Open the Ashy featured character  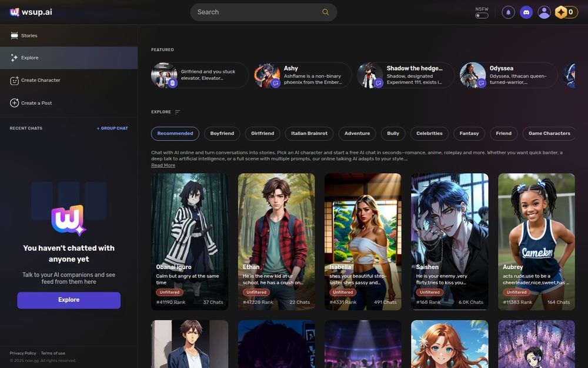point(303,75)
